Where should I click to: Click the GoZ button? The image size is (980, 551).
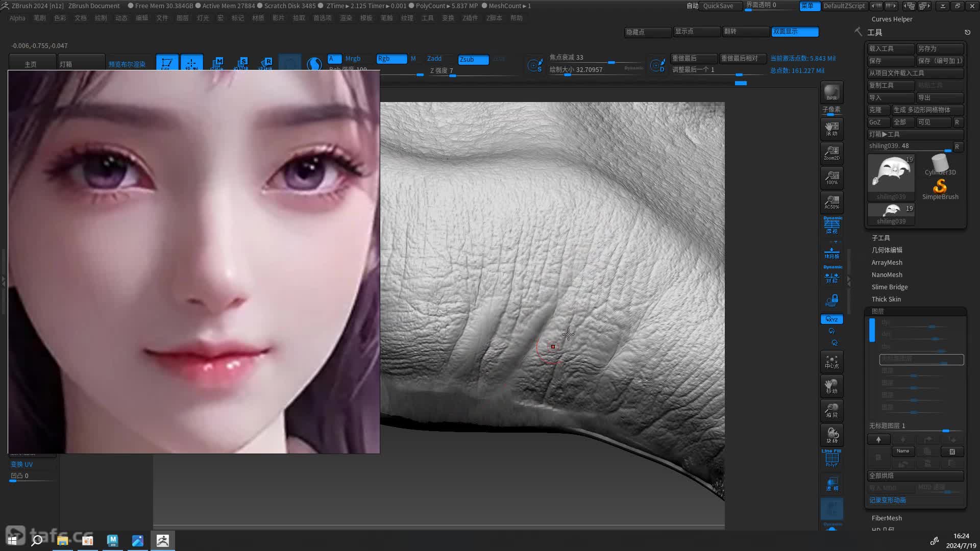[878, 122]
